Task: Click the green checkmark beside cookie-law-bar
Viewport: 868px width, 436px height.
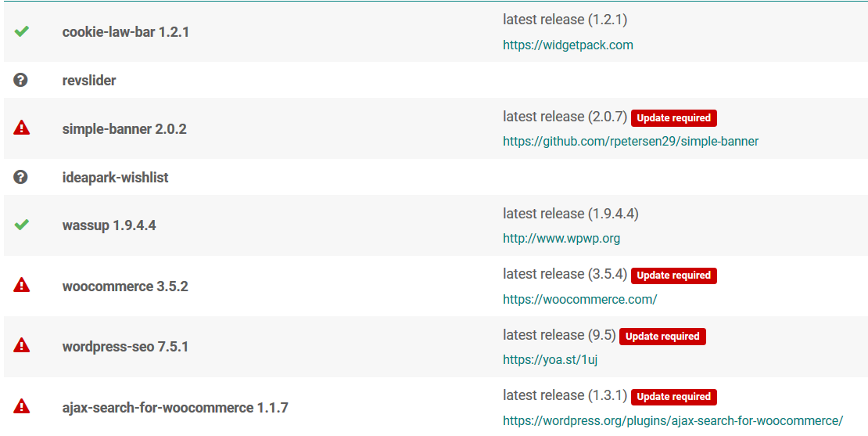Action: (22, 31)
